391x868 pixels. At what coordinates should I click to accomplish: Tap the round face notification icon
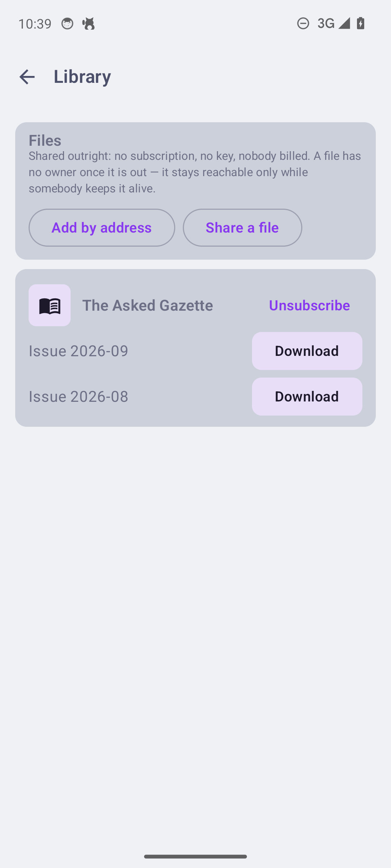click(x=67, y=24)
